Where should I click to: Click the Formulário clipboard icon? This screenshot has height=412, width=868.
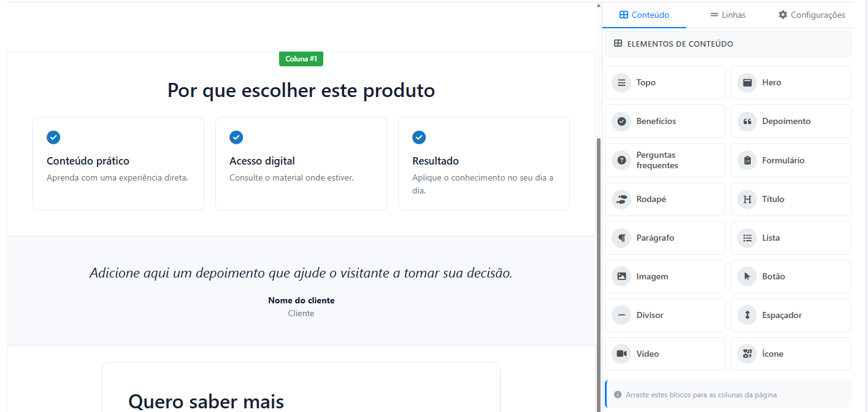pyautogui.click(x=747, y=160)
